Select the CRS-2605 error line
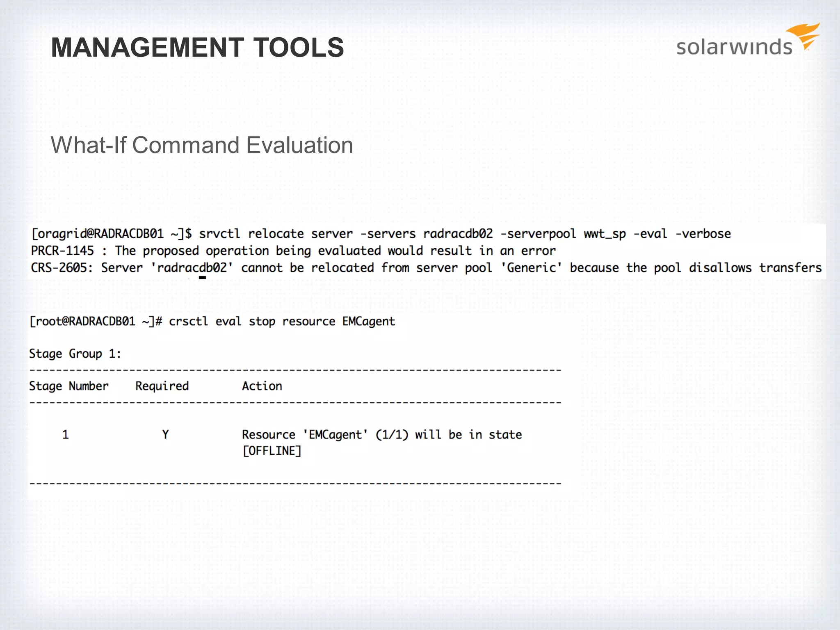This screenshot has height=630, width=840. [x=427, y=268]
